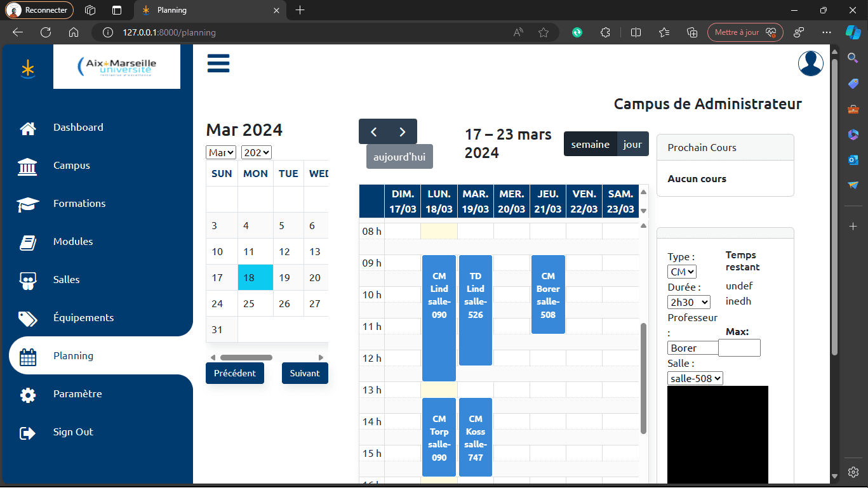Click the user profile avatar icon

click(811, 63)
